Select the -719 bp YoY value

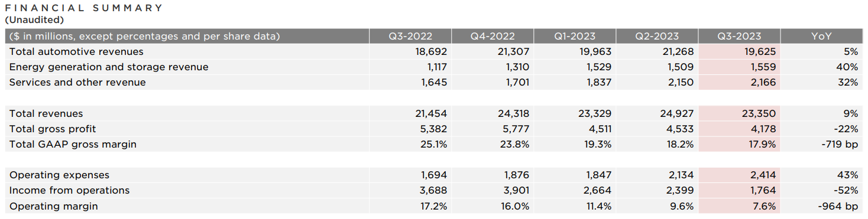(839, 144)
